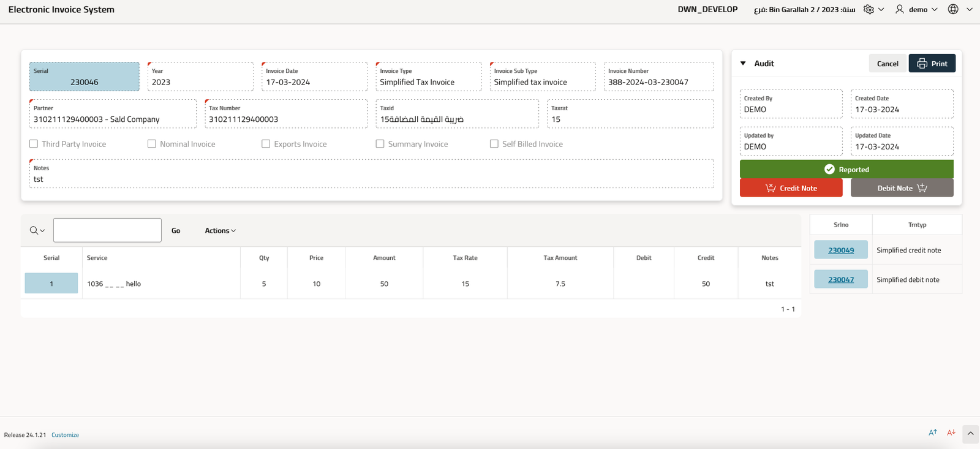Click the Srlno column header
The width and height of the screenshot is (980, 449).
[841, 225]
